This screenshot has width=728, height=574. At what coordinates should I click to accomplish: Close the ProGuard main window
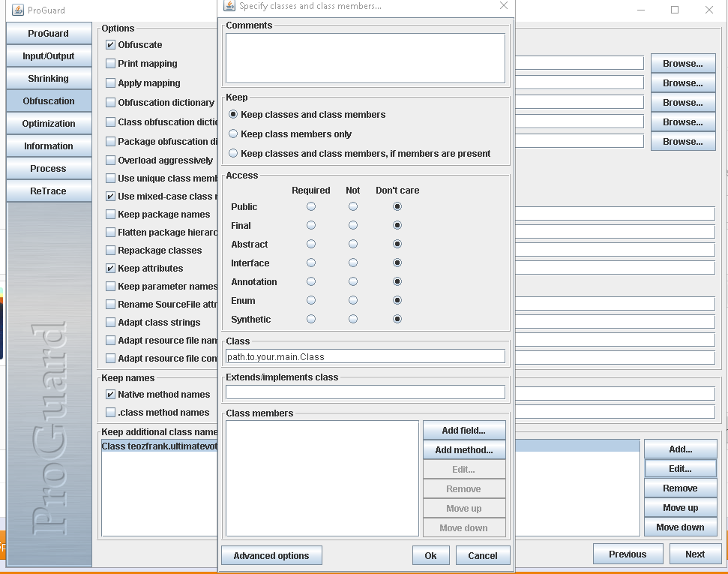[x=709, y=10]
